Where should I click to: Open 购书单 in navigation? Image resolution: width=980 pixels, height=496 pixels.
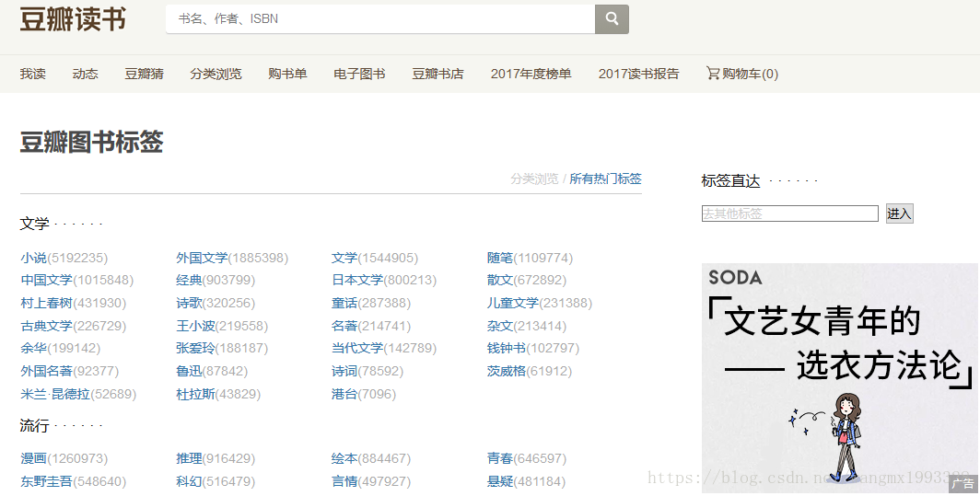point(287,74)
